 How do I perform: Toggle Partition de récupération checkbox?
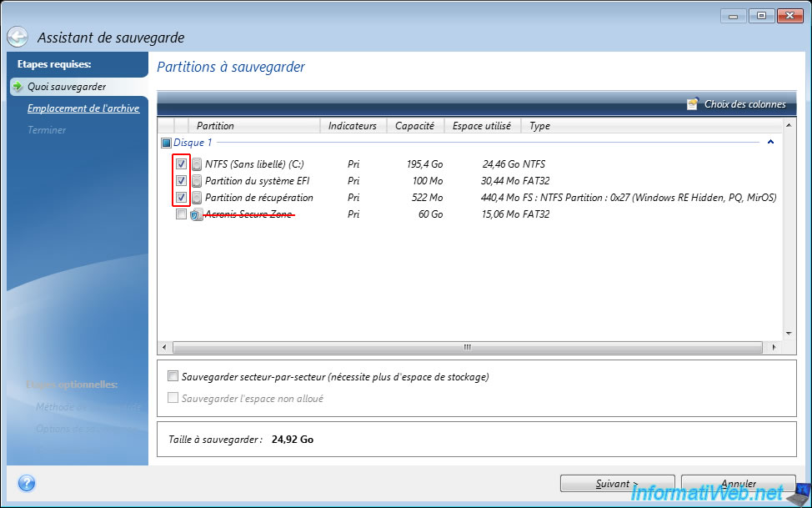(x=181, y=198)
